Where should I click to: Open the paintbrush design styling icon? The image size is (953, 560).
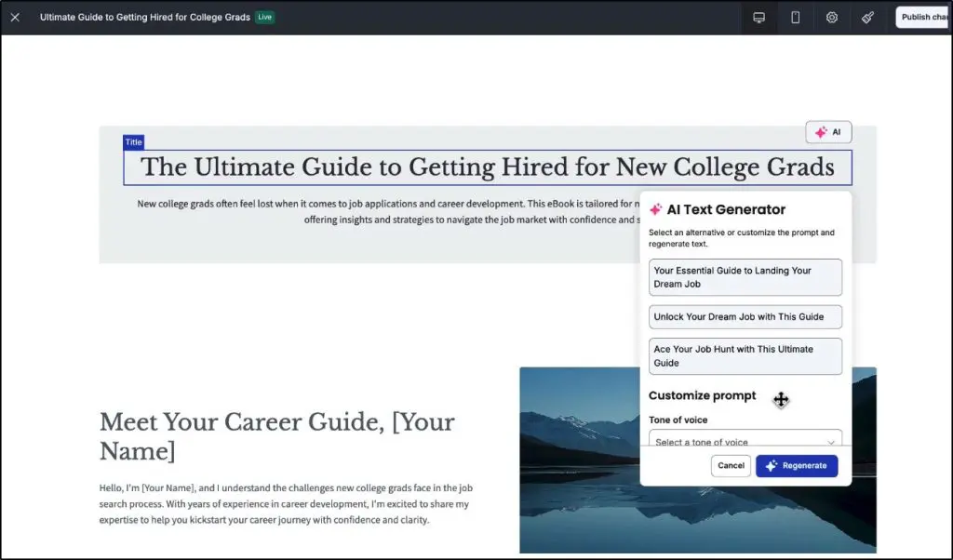point(867,17)
